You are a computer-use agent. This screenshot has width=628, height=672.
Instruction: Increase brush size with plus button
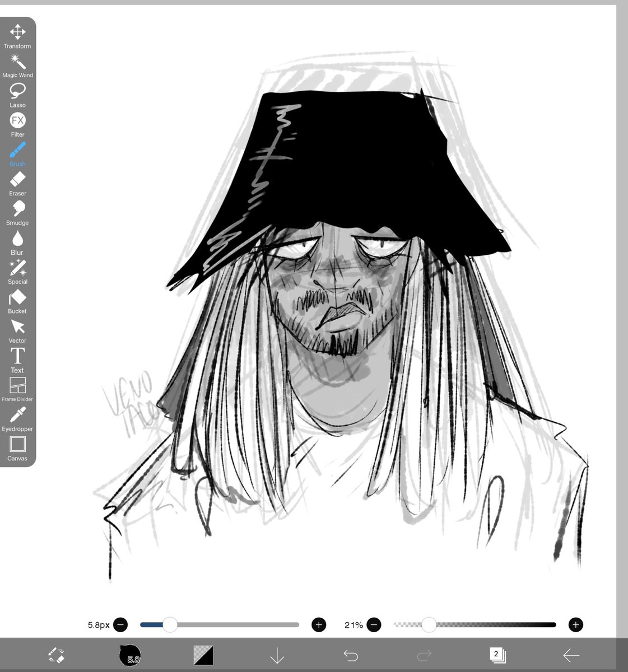[x=319, y=625]
